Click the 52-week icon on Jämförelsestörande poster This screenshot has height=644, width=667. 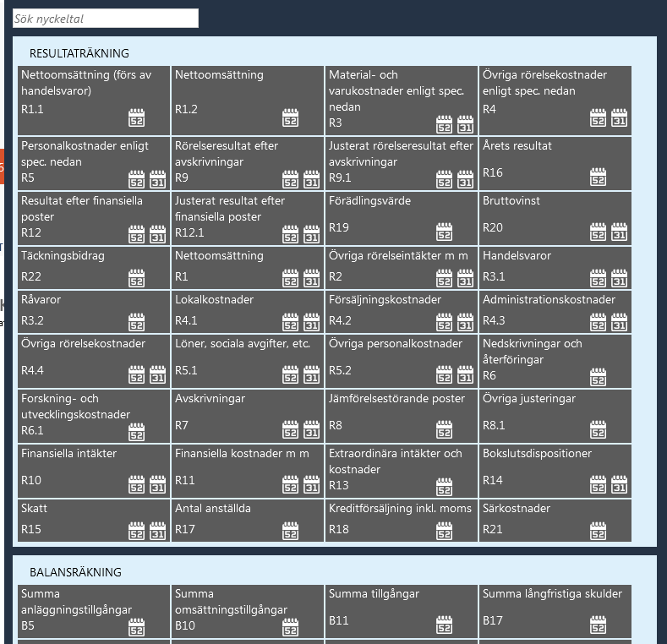[x=444, y=429]
